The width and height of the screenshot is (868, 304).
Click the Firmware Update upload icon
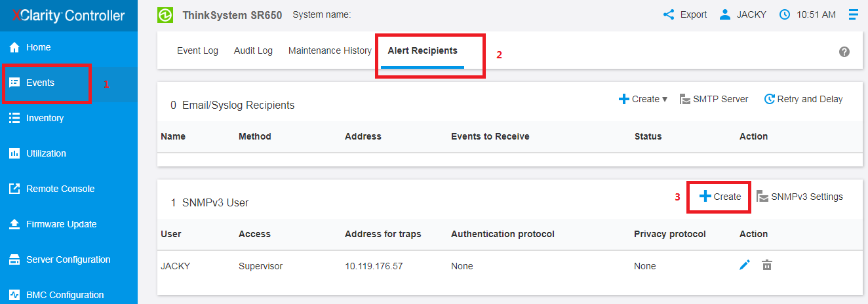click(x=14, y=224)
